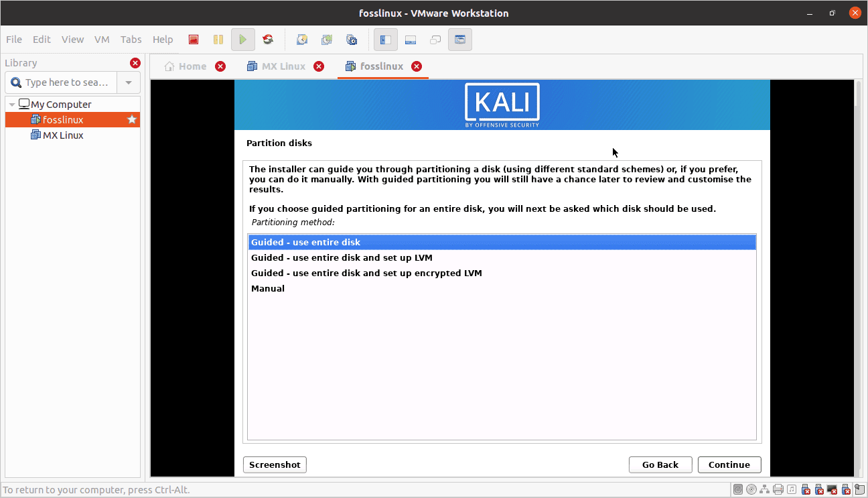The image size is (868, 498).
Task: Click the disconnected display status icon
Action: (x=833, y=490)
